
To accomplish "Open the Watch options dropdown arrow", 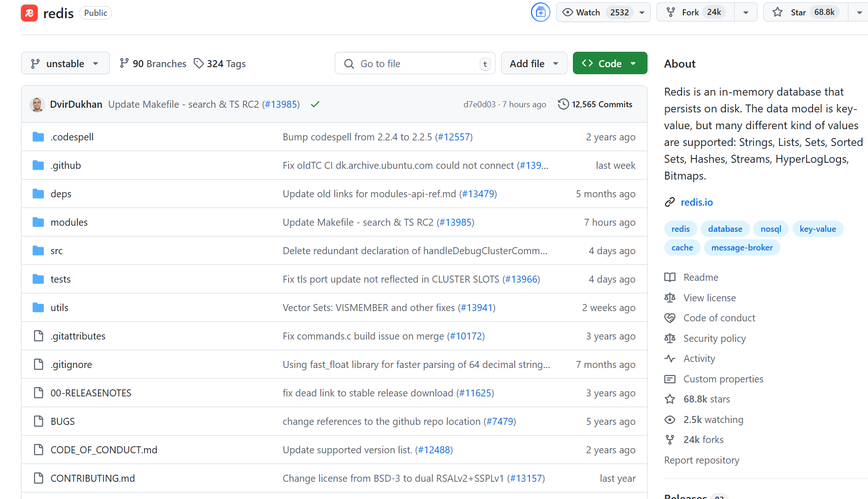I will click(642, 13).
